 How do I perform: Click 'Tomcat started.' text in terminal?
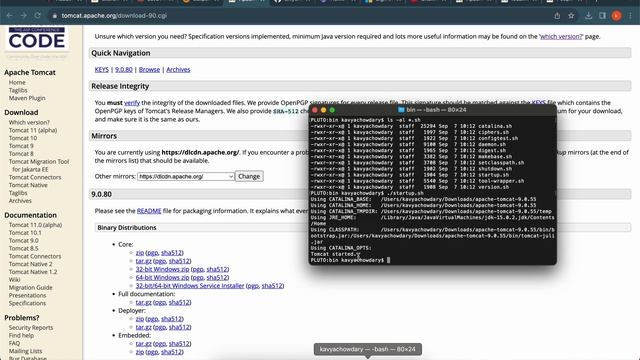[335, 254]
